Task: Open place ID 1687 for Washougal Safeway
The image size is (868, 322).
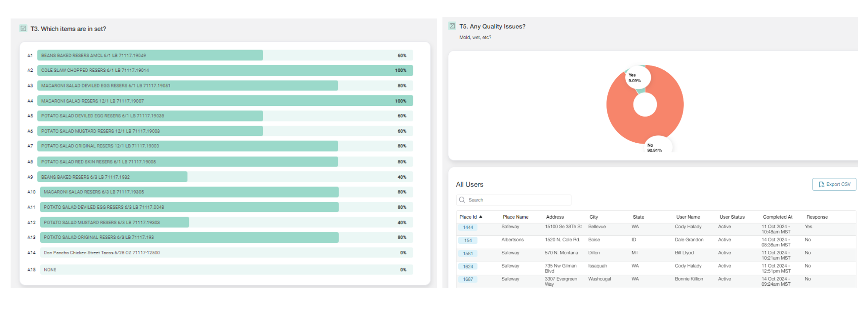Action: pyautogui.click(x=468, y=279)
